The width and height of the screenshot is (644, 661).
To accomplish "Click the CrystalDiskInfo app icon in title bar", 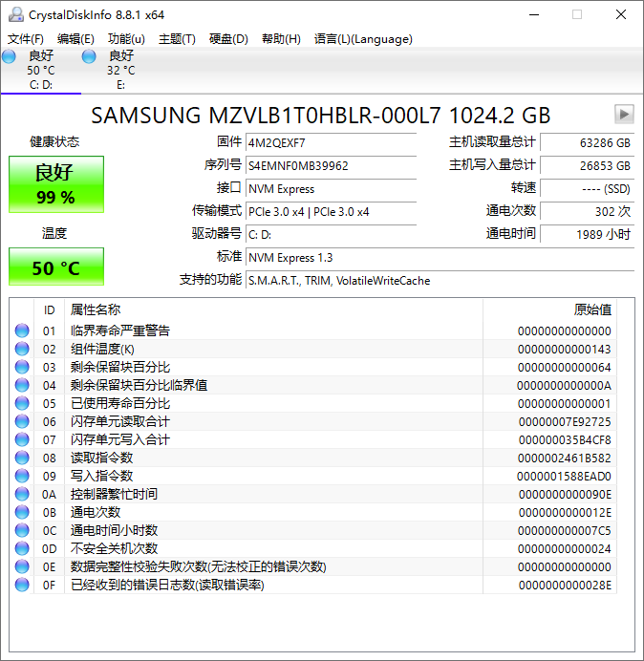I will [15, 14].
